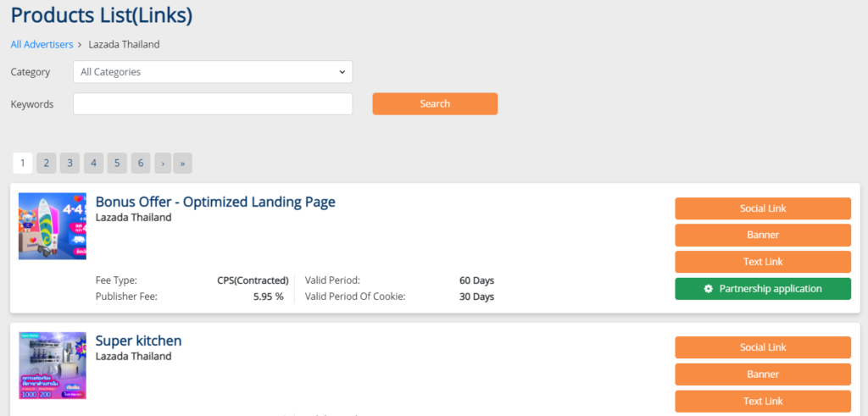Viewport: 868px width, 416px height.
Task: Go to pagination page 4
Action: pos(93,164)
